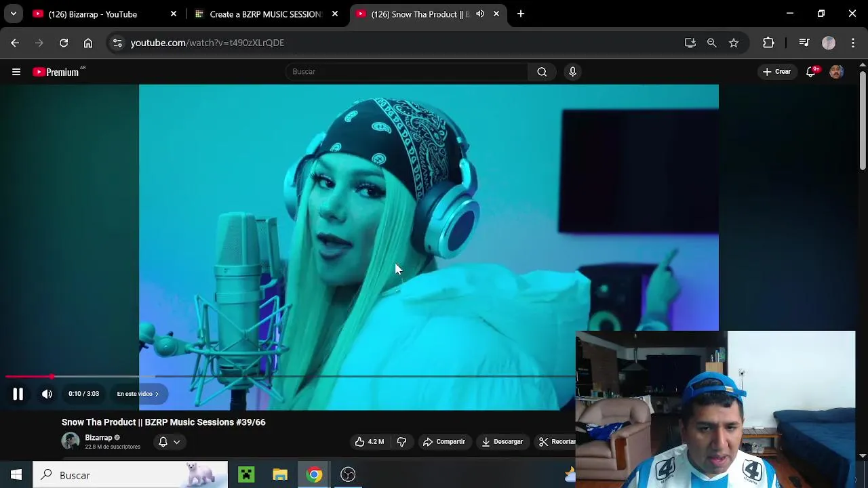Click the Windows taskbar Buscar search box

click(x=130, y=475)
